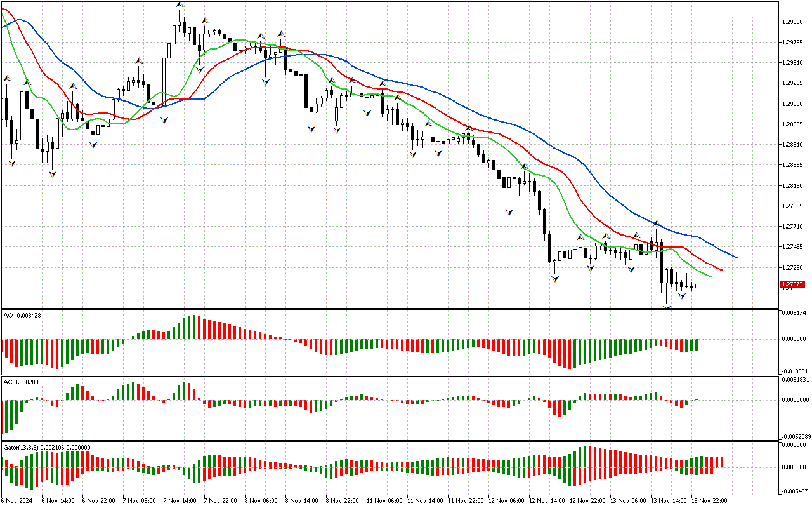Click the 8 Nov 22:00 time label
The height and width of the screenshot is (508, 812).
click(x=341, y=501)
